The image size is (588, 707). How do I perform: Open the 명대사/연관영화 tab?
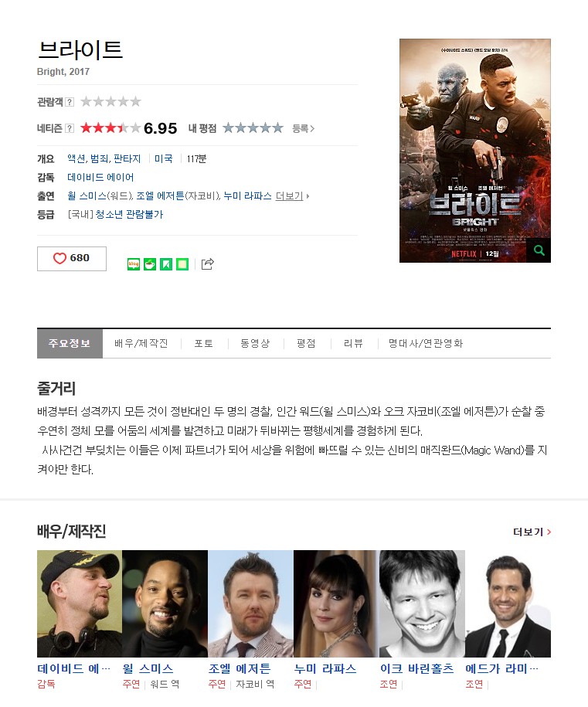click(426, 344)
